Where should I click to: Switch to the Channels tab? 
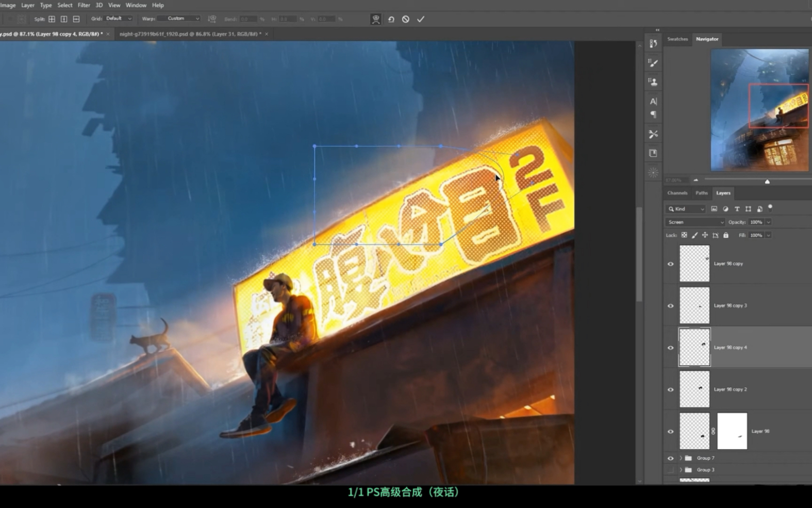pos(677,193)
